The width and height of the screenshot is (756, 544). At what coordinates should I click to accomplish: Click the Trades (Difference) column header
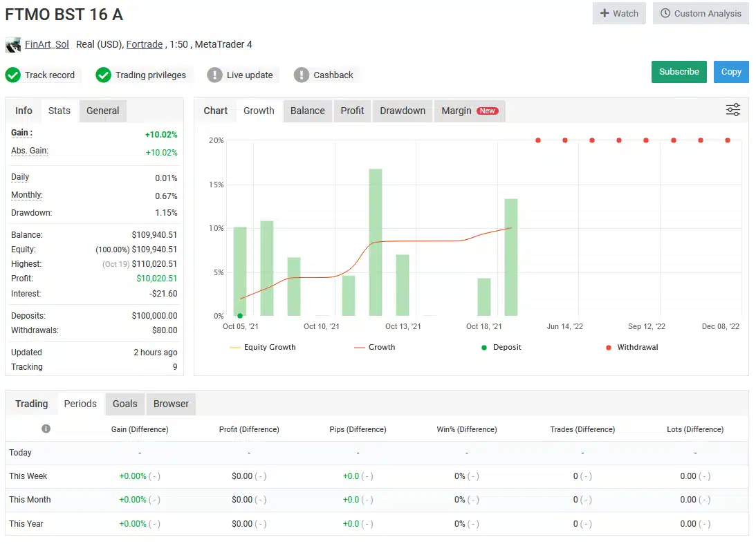tap(582, 429)
